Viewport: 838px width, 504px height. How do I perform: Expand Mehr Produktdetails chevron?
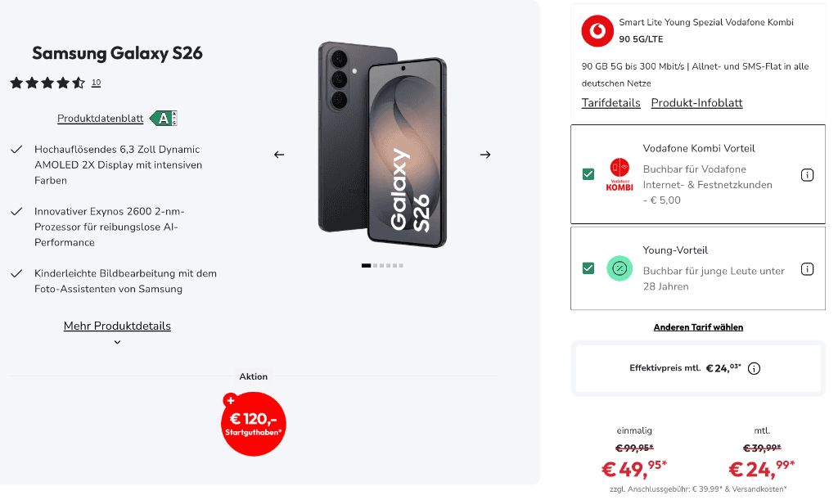pos(117,342)
